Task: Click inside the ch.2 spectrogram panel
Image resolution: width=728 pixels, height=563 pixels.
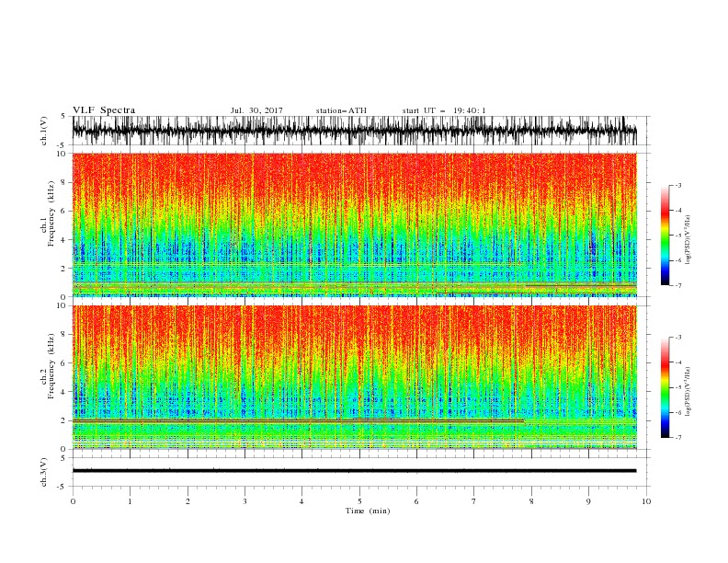Action: coord(354,377)
